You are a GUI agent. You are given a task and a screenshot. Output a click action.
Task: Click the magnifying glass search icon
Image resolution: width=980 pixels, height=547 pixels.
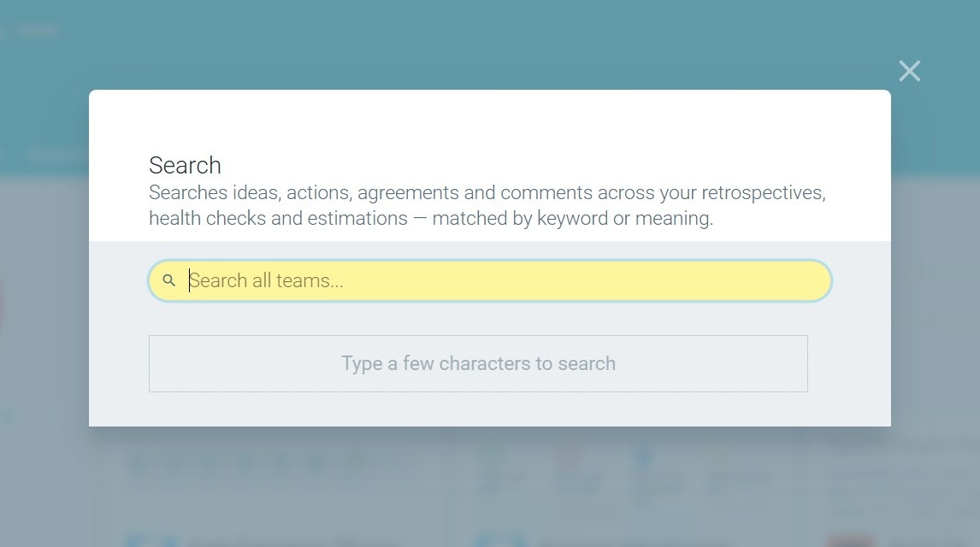click(168, 280)
